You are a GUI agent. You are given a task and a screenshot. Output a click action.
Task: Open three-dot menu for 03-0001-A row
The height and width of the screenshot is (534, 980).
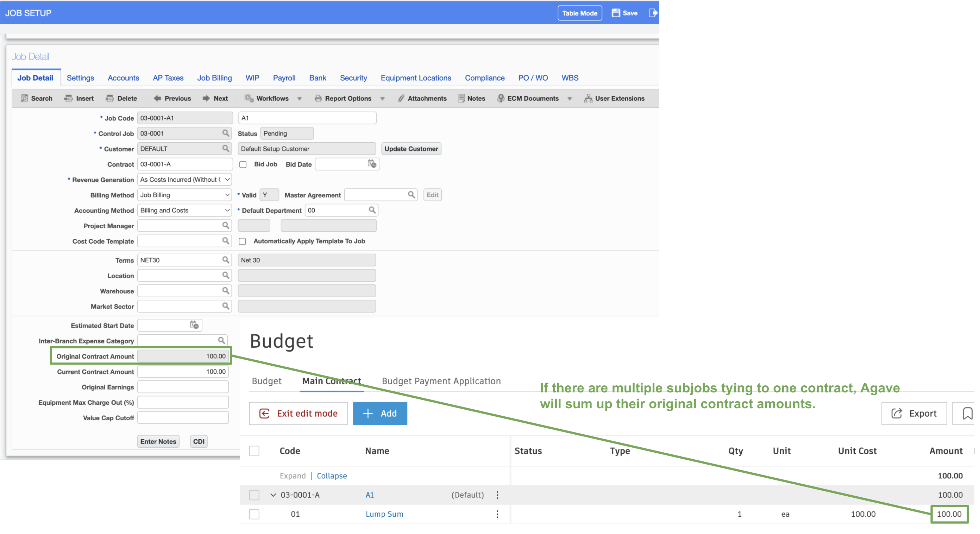(497, 495)
